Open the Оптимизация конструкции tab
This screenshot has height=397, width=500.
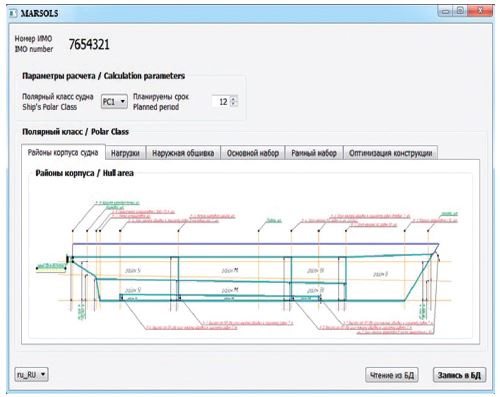tap(390, 153)
